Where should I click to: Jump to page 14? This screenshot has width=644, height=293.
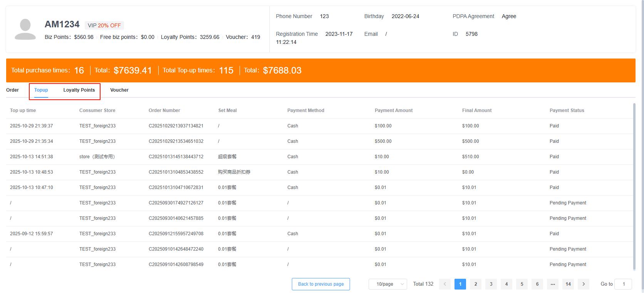(568, 284)
